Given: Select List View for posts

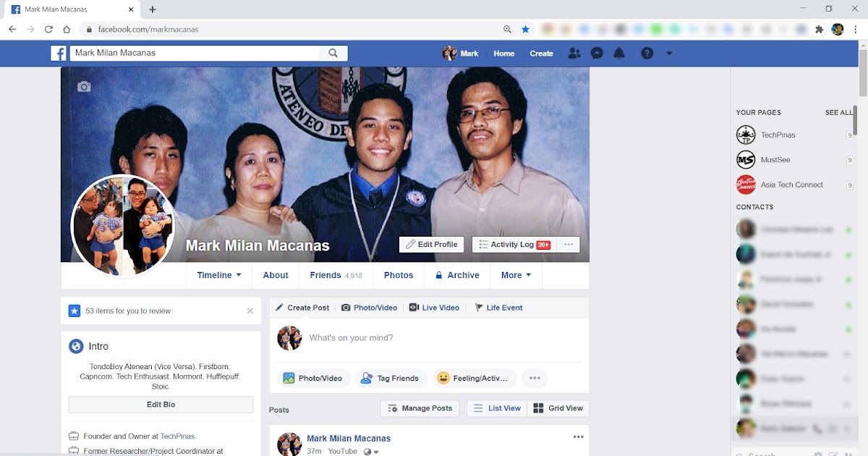Looking at the screenshot, I should pyautogui.click(x=497, y=408).
